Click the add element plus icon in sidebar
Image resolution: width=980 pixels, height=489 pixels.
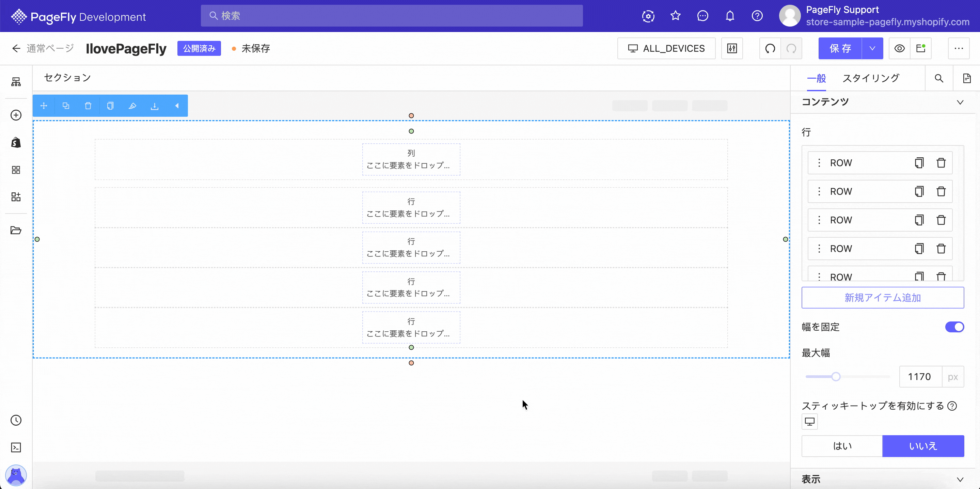pyautogui.click(x=16, y=115)
